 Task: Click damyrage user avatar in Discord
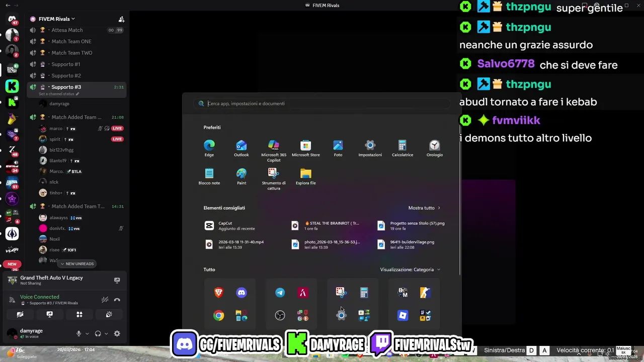coord(12,333)
